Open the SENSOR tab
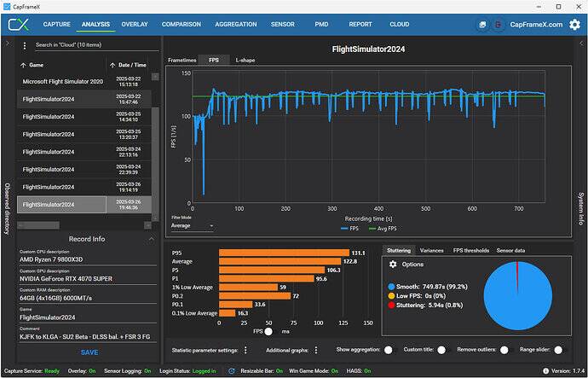The height and width of the screenshot is (378, 588). coord(283,25)
